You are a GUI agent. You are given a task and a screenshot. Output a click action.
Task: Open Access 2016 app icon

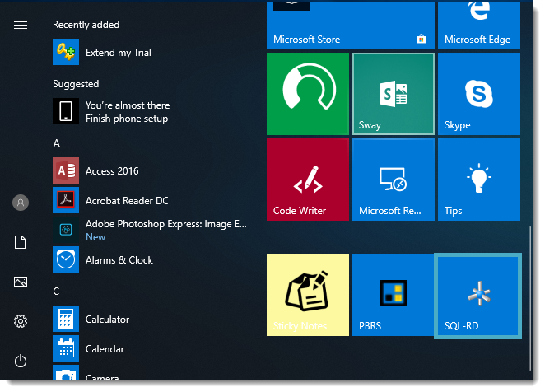(66, 170)
